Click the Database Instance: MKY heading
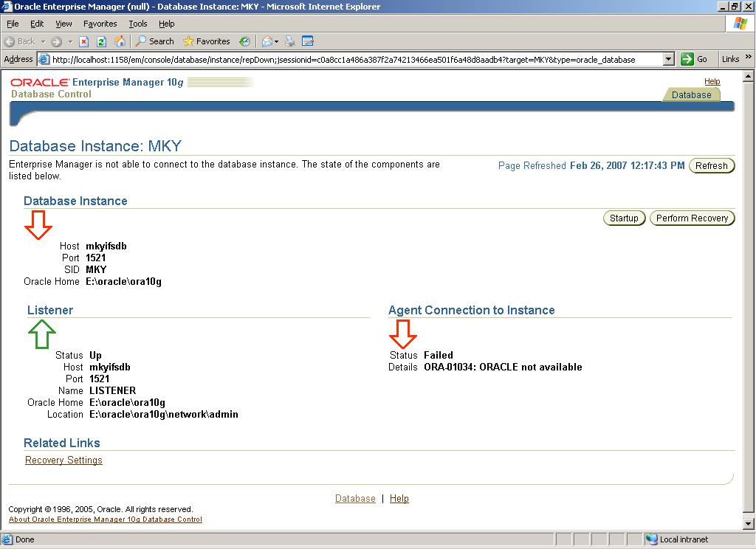Screen dimensions: 756x549 coord(95,145)
